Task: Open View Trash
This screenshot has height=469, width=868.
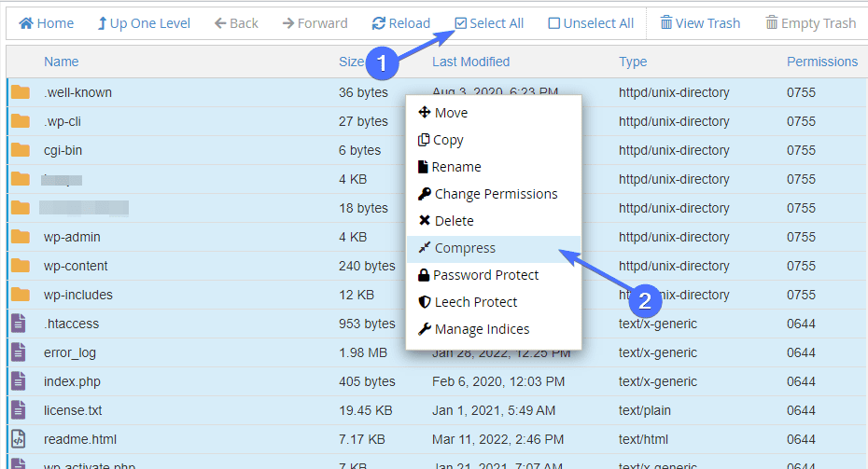Action: (700, 23)
